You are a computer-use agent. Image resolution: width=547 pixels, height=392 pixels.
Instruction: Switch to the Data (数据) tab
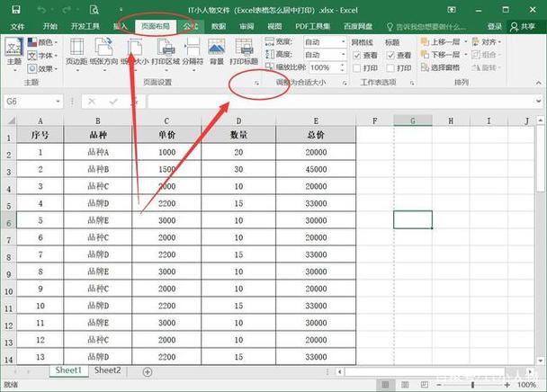coord(219,26)
